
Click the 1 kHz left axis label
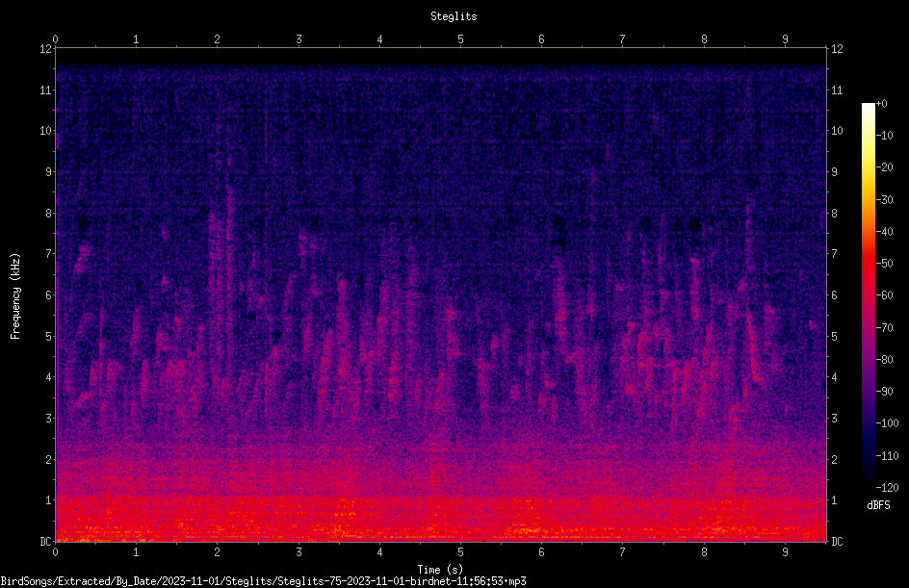coord(49,500)
